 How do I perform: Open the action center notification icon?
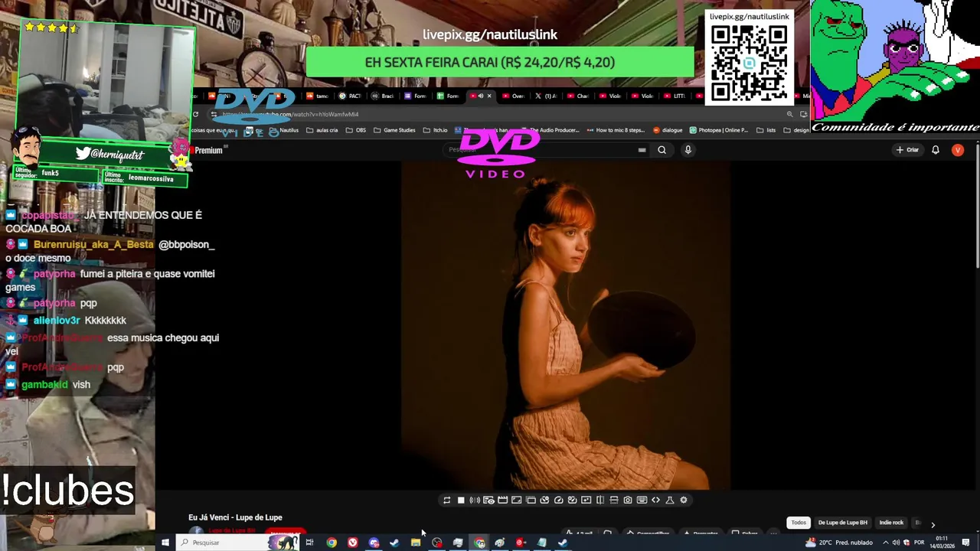tap(966, 543)
